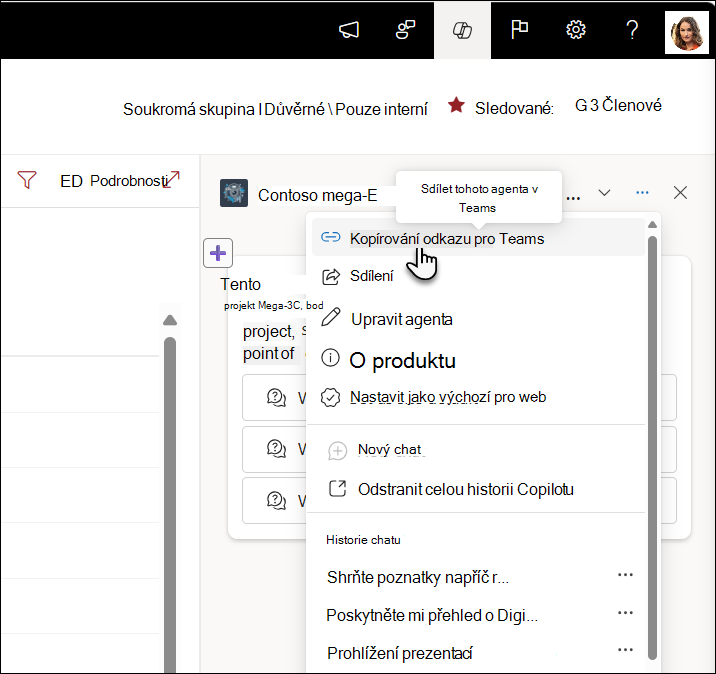This screenshot has height=674, width=716.
Task: Open more options for Shrňte poznatky chat
Action: pyautogui.click(x=625, y=574)
